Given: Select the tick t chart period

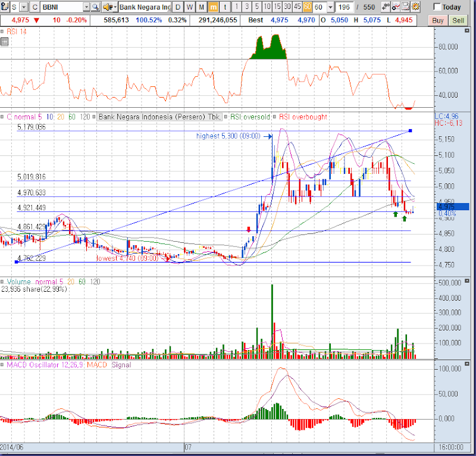Looking at the screenshot, I should (225, 7).
